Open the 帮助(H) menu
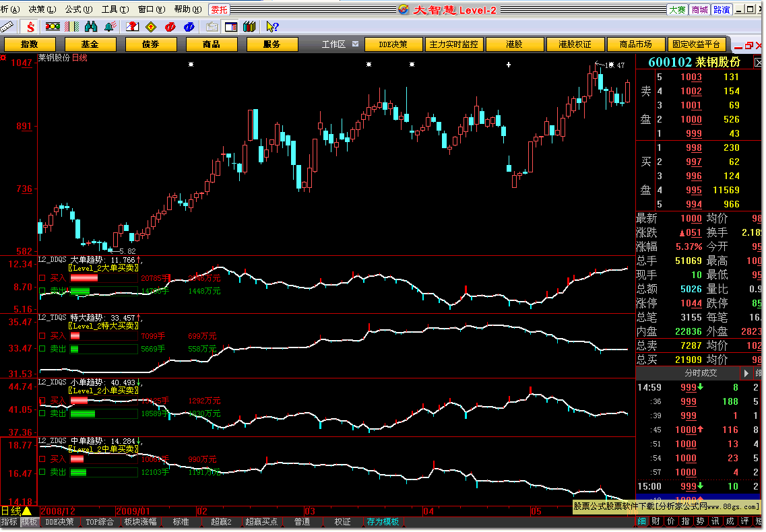Viewport: 766px width, 532px height. coord(188,9)
